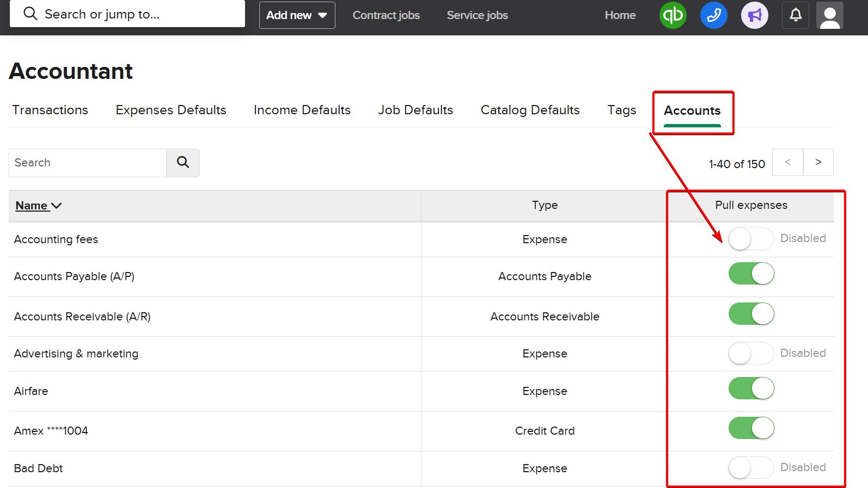Open Contract jobs link
This screenshot has width=868, height=488.
pyautogui.click(x=386, y=15)
